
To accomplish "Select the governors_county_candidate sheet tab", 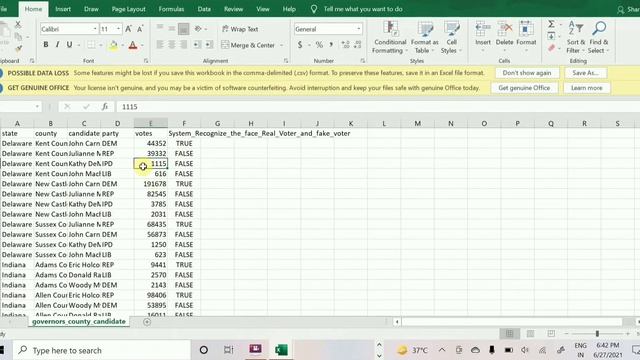I will (79, 322).
